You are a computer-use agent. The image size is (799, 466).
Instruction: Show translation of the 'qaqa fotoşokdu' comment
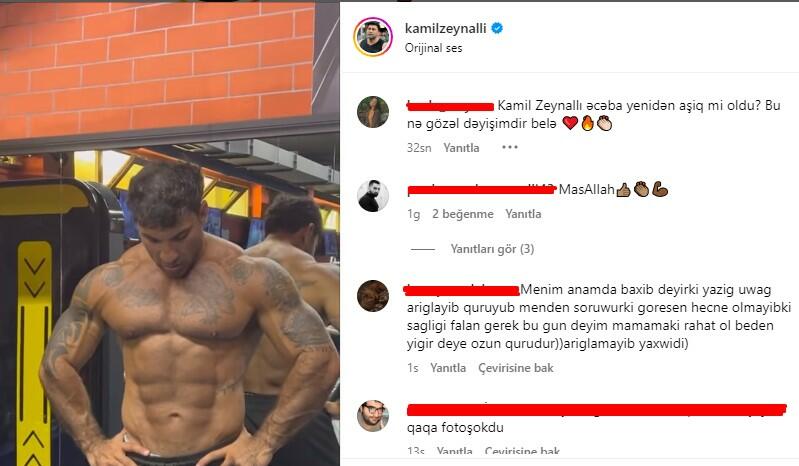[522, 450]
